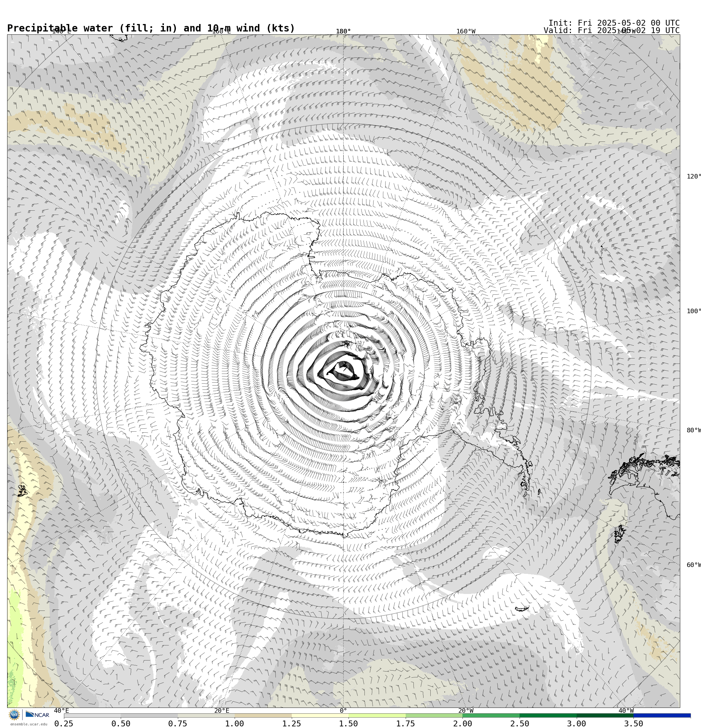Viewport: 701px width, 728px height.
Task: Click the 20°W longitude label at bottom
Action: tap(465, 710)
